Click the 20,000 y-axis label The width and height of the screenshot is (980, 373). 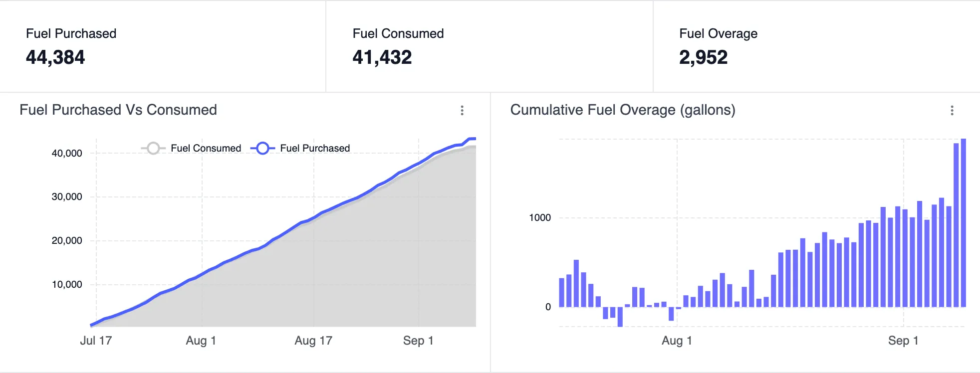pyautogui.click(x=67, y=240)
